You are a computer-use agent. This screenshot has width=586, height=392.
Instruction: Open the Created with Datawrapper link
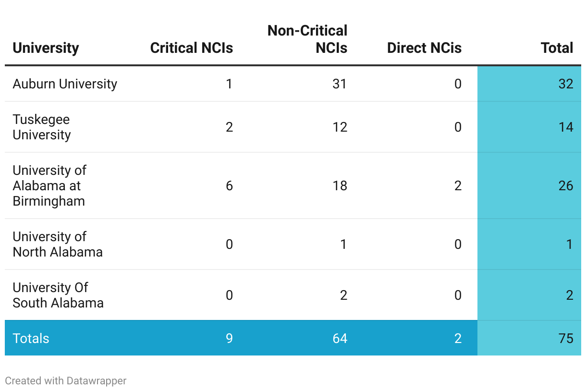(x=66, y=381)
